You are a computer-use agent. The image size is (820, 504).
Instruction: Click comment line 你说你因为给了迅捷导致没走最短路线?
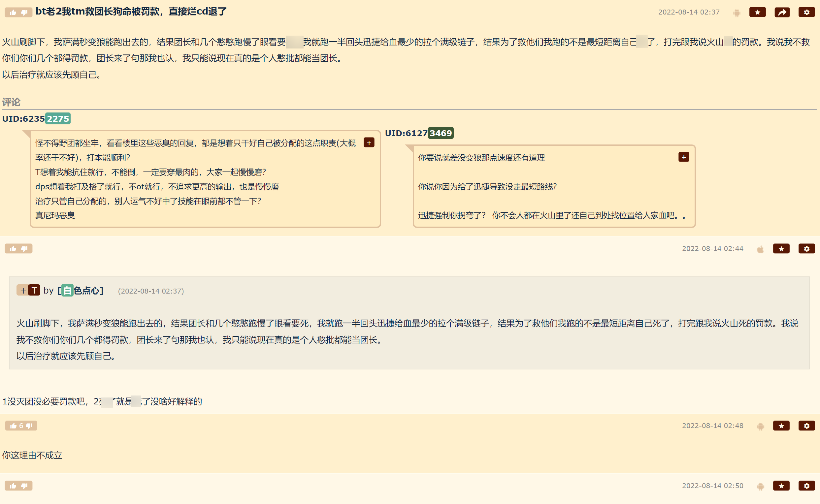click(x=487, y=186)
